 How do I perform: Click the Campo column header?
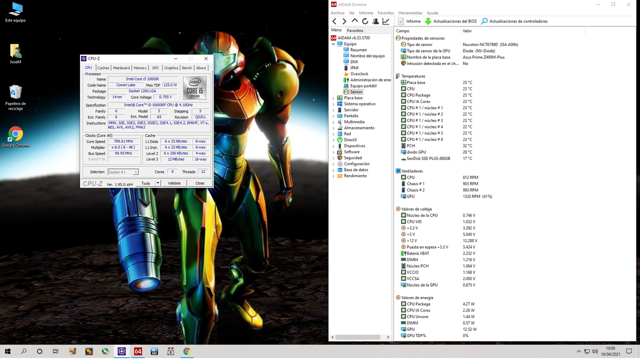click(427, 31)
